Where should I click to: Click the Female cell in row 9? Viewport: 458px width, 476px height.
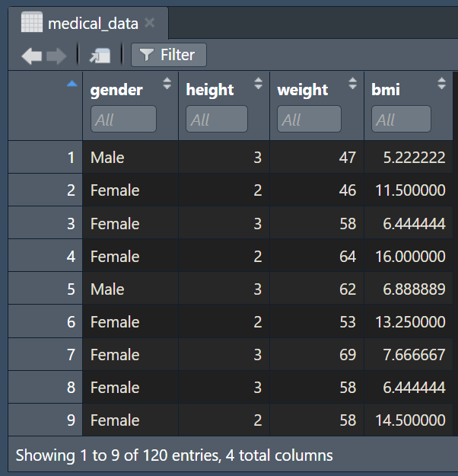pos(115,420)
